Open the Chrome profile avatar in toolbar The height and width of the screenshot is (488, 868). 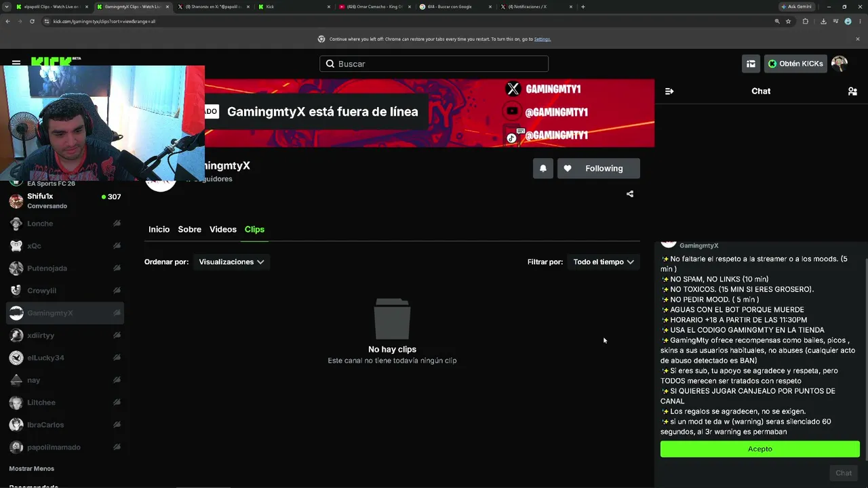848,21
